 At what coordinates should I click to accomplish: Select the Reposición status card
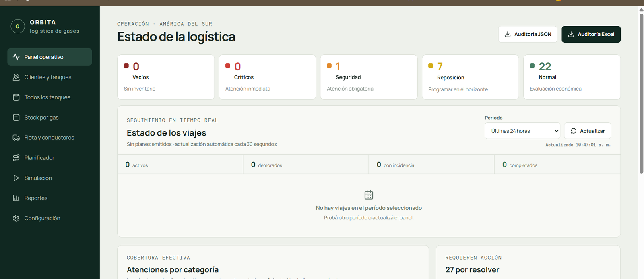click(470, 77)
